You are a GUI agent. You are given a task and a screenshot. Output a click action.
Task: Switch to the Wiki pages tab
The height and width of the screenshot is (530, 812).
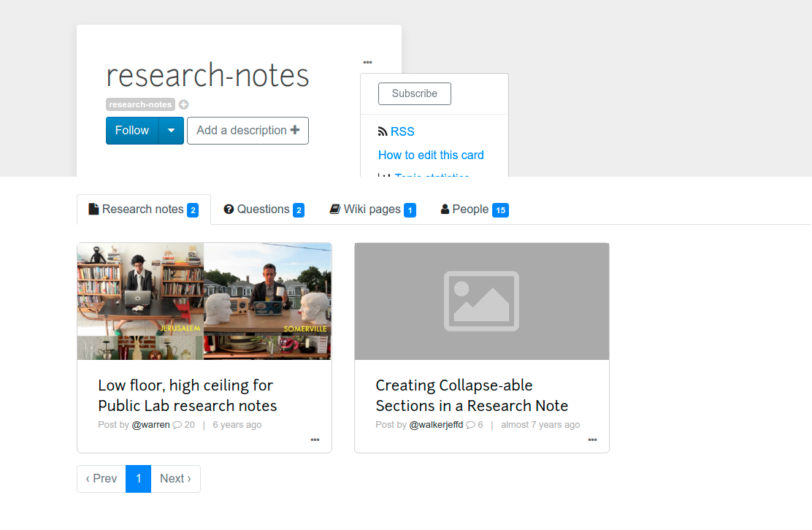click(x=372, y=209)
